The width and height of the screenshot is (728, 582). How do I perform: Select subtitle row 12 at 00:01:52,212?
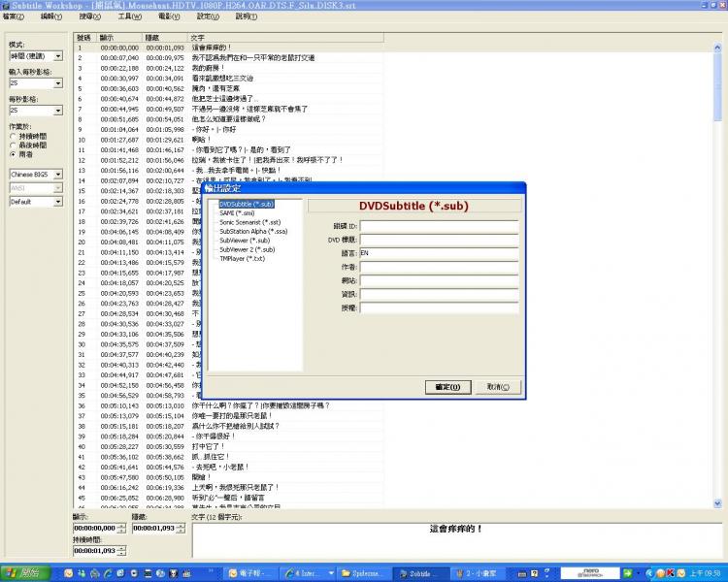pyautogui.click(x=228, y=160)
